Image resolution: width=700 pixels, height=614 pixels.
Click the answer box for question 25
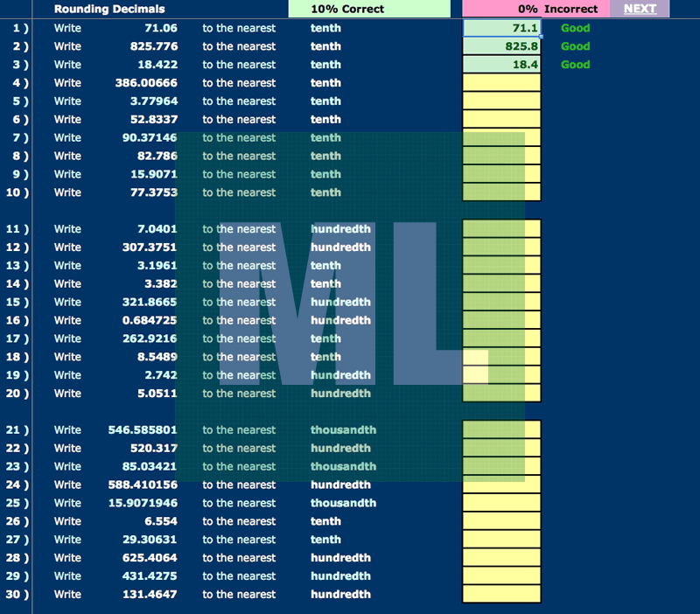tap(501, 503)
